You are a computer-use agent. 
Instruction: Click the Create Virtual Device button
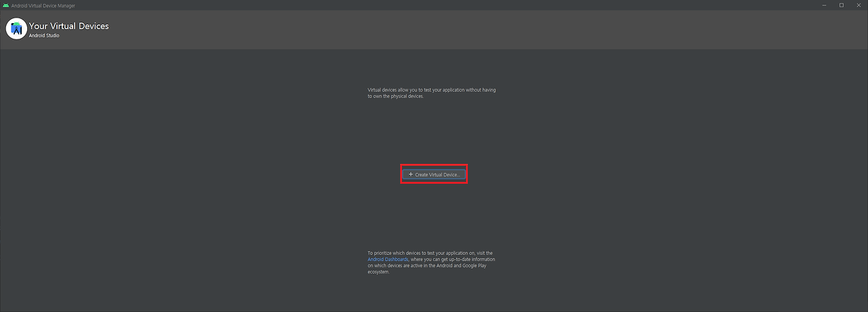coord(434,174)
